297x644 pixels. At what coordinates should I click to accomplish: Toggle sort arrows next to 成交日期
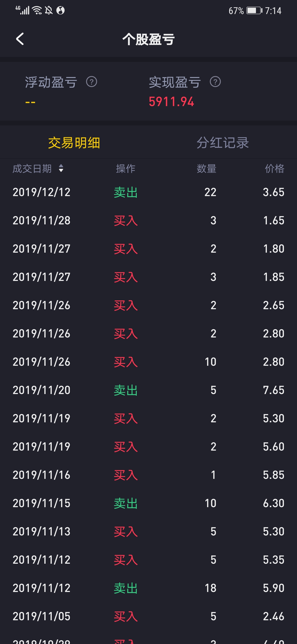click(61, 168)
